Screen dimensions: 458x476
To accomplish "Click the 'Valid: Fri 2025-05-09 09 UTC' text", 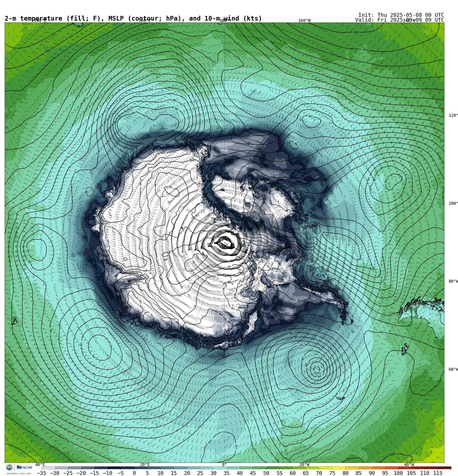I will coord(399,20).
